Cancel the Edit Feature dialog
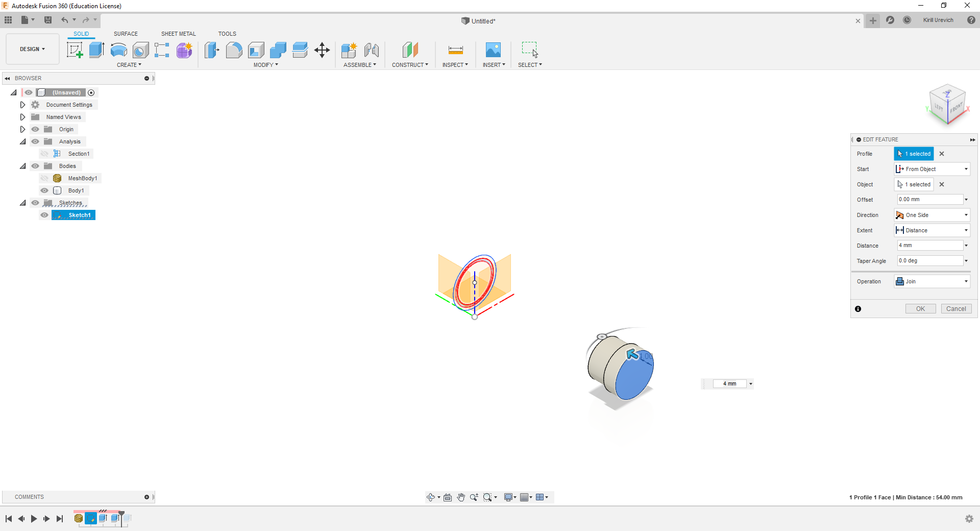The width and height of the screenshot is (980, 531). click(955, 309)
